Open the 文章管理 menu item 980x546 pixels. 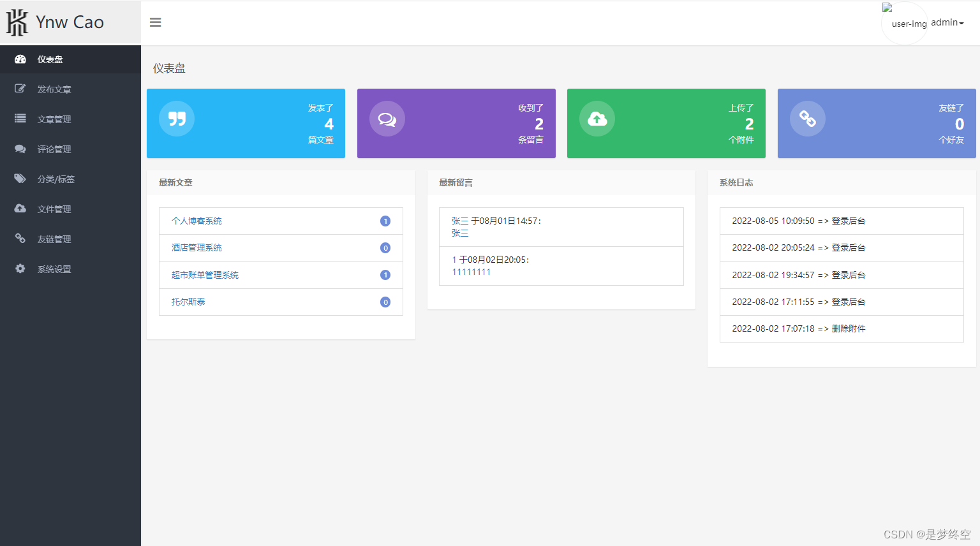coord(70,119)
